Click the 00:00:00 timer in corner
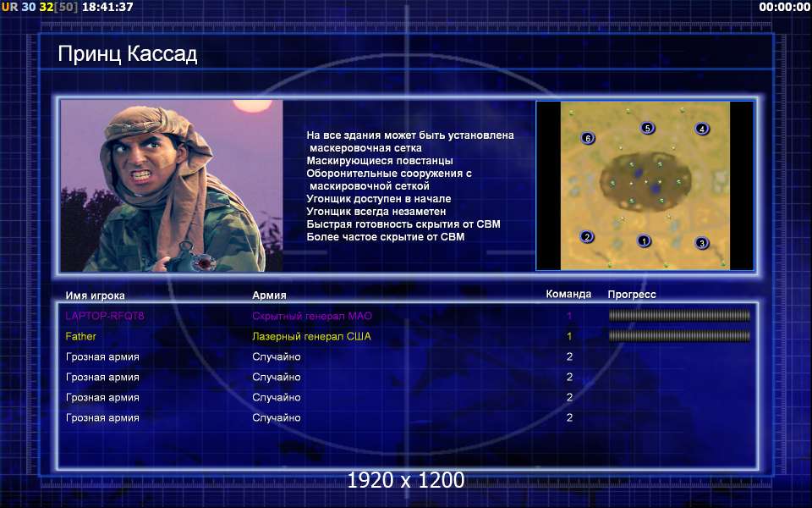 784,7
